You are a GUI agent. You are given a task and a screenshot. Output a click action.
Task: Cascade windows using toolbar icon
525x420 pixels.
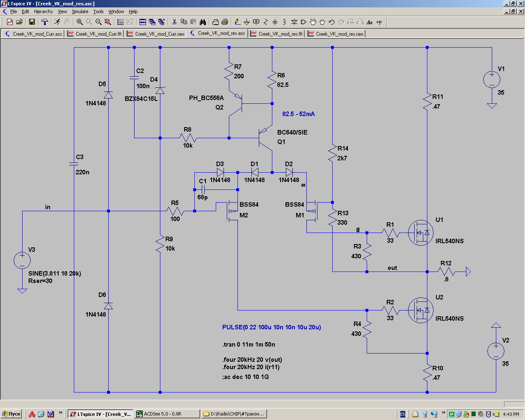pos(152,22)
